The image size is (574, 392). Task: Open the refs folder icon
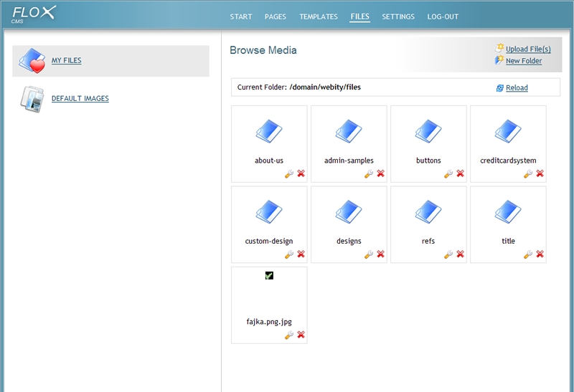428,211
